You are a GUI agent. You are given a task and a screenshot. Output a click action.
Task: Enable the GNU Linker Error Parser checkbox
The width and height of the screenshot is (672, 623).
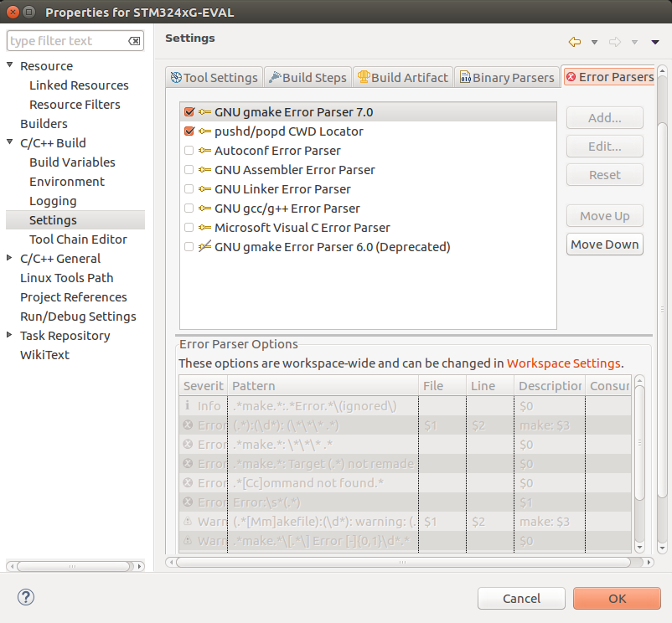pos(189,189)
